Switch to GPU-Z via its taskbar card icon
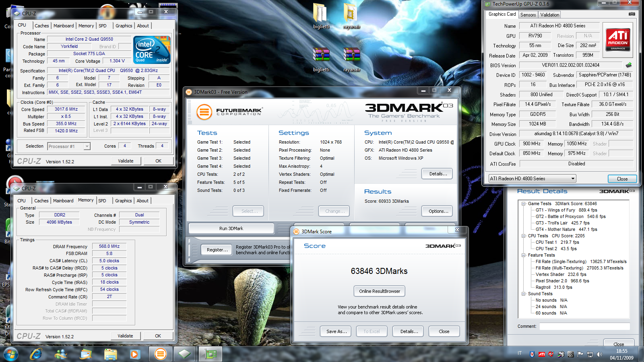Screen dimensions: 644x362 click(211, 354)
